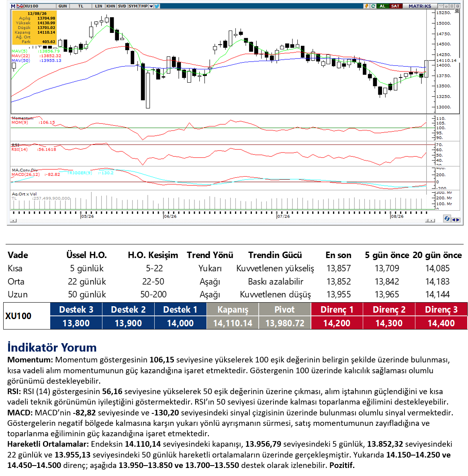Click the red SAT sell button
The width and height of the screenshot is (468, 476).
(x=395, y=6)
